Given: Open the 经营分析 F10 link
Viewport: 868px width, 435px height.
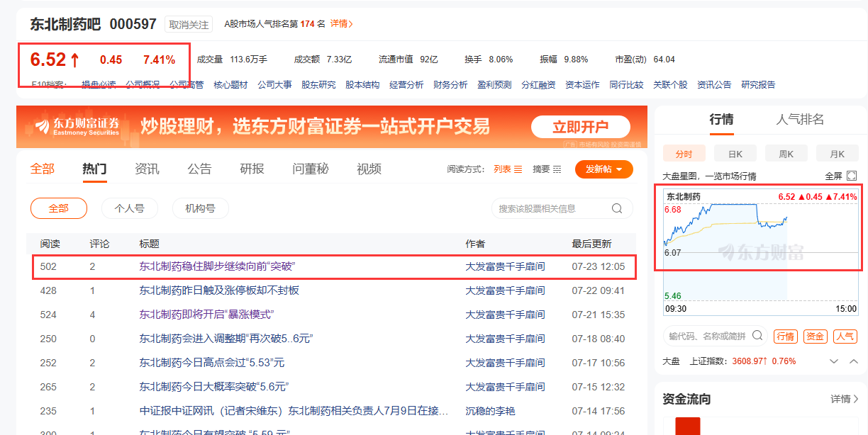Looking at the screenshot, I should [x=406, y=85].
